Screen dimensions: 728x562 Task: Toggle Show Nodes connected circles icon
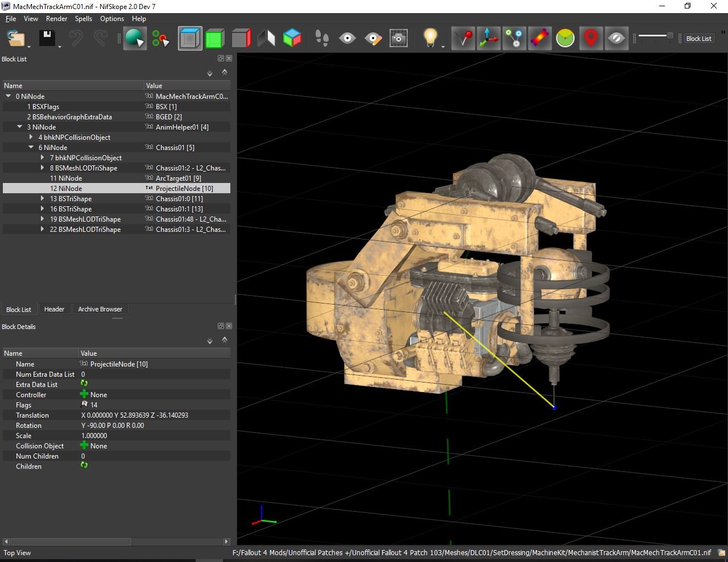[x=514, y=38]
